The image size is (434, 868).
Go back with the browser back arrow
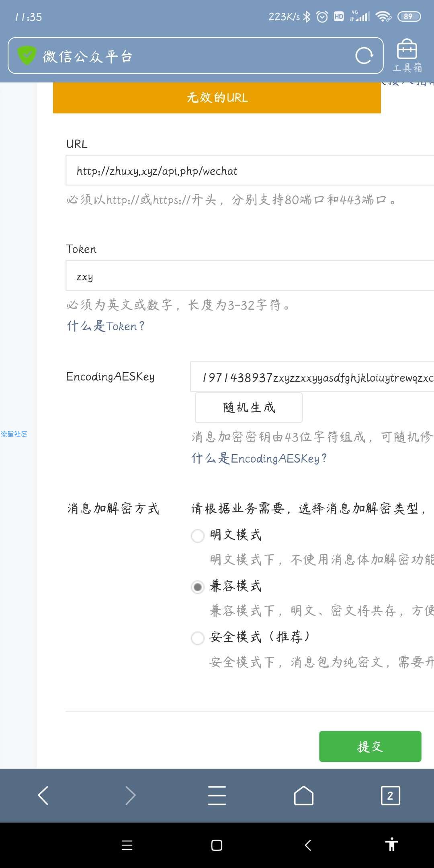click(x=43, y=795)
